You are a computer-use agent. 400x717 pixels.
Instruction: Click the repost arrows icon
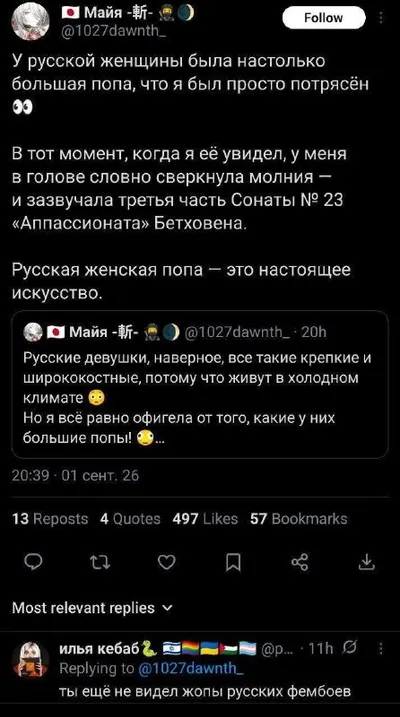[x=100, y=562]
